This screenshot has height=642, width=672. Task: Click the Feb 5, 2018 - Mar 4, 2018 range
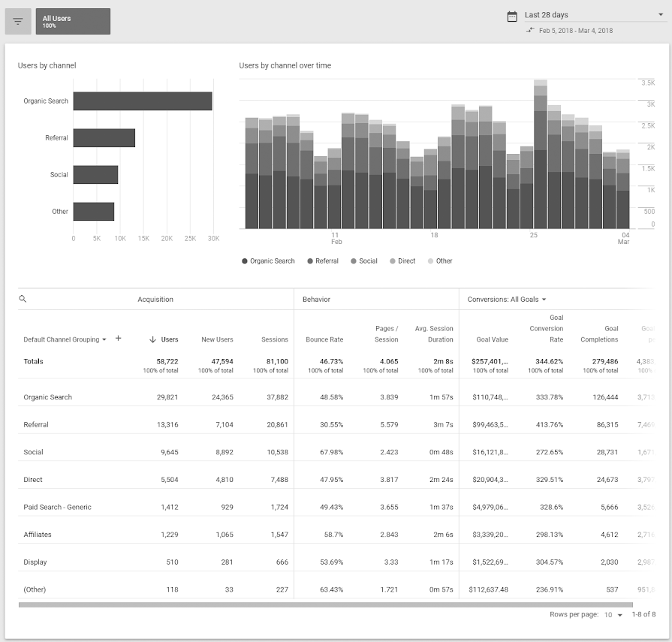pos(576,31)
